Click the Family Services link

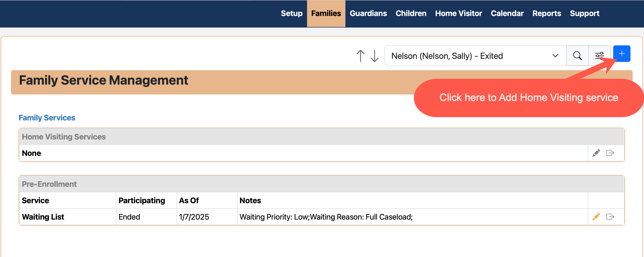(x=47, y=118)
